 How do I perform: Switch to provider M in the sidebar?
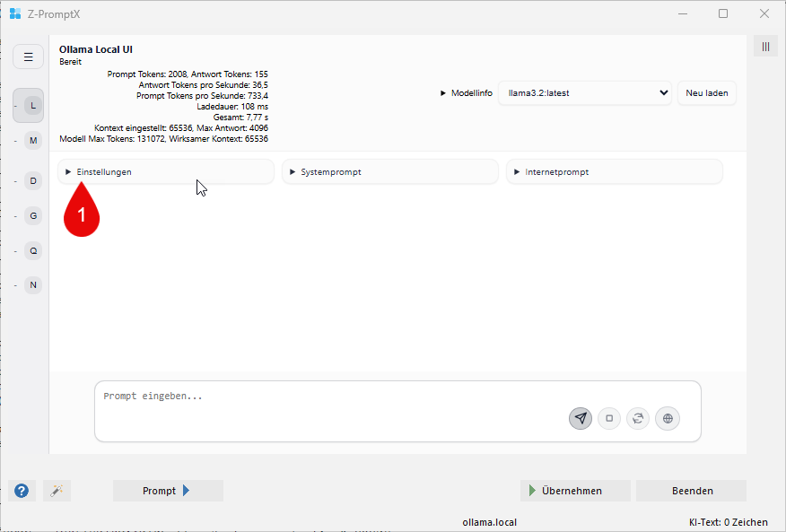33,141
